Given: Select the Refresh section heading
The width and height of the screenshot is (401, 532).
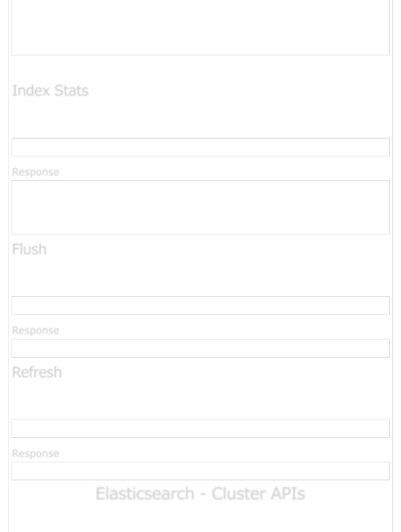Looking at the screenshot, I should [37, 372].
